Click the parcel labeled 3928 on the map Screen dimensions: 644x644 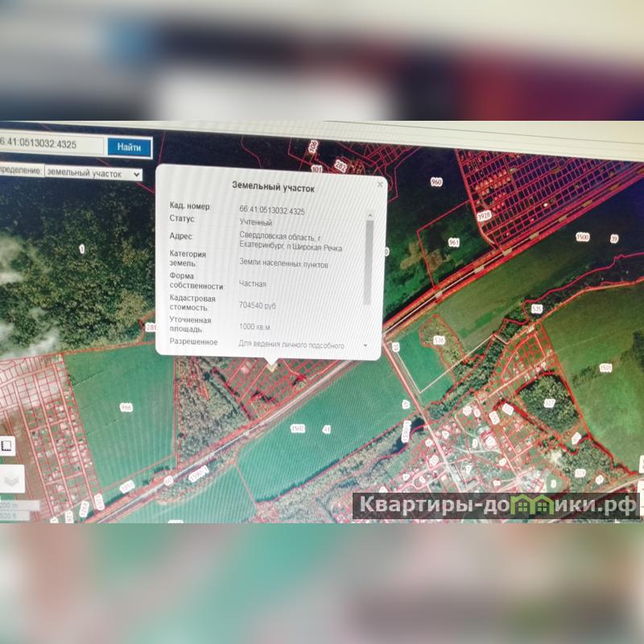point(483,216)
